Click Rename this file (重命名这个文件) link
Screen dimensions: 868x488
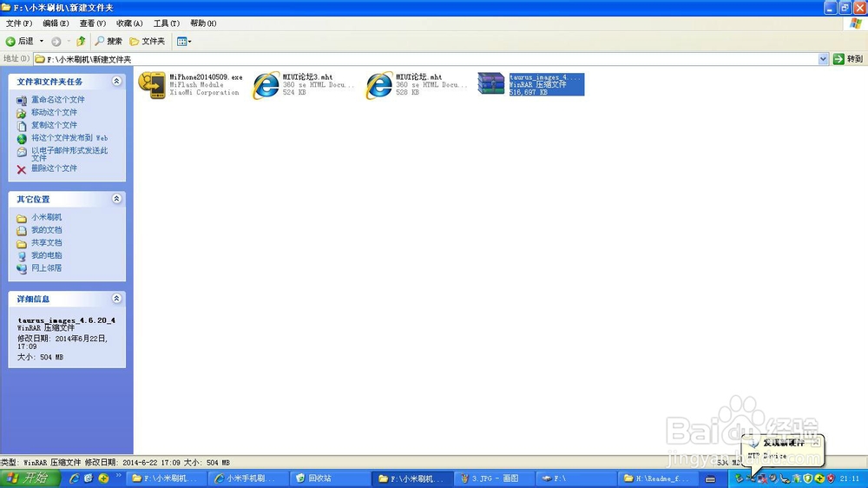tap(57, 100)
